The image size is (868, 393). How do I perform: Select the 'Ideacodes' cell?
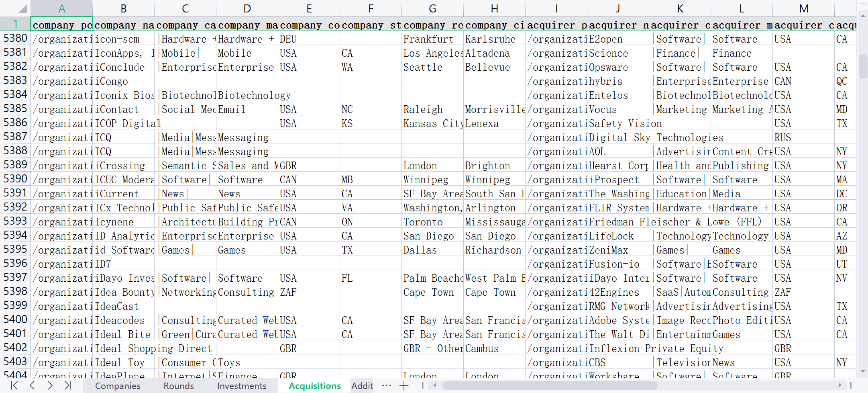pos(124,320)
